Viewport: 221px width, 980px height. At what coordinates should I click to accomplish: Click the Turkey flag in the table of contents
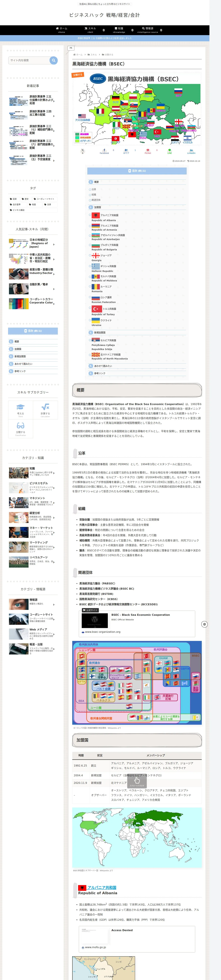pyautogui.click(x=97, y=309)
